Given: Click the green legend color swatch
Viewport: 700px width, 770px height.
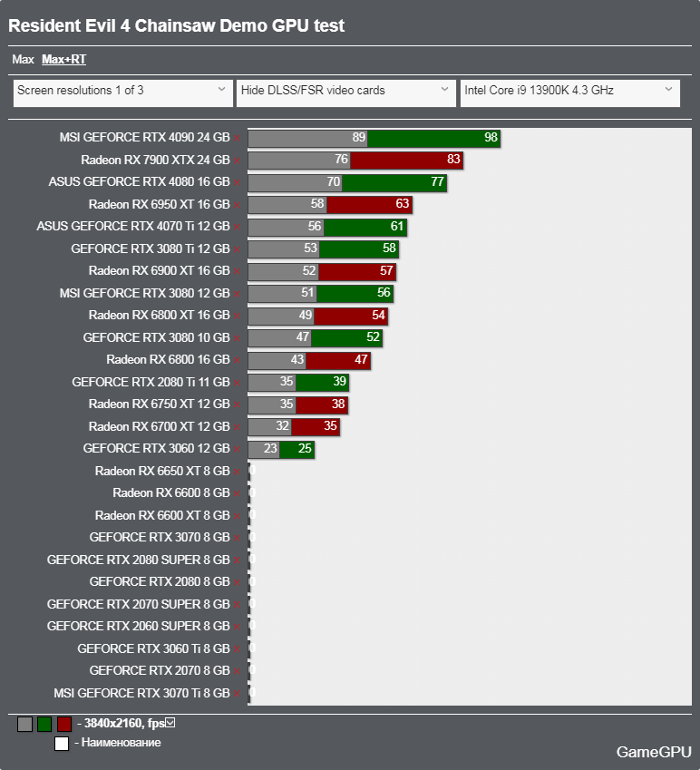Looking at the screenshot, I should click(44, 724).
